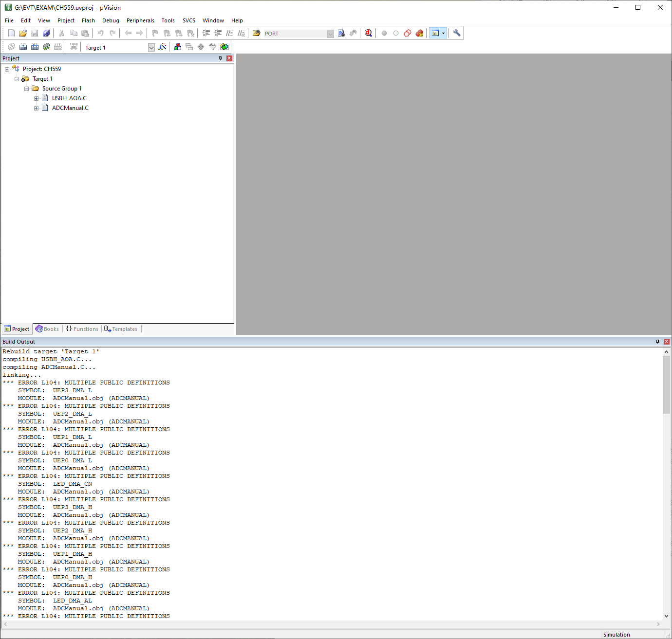The height and width of the screenshot is (639, 672).
Task: Click the Save All icon
Action: (46, 33)
